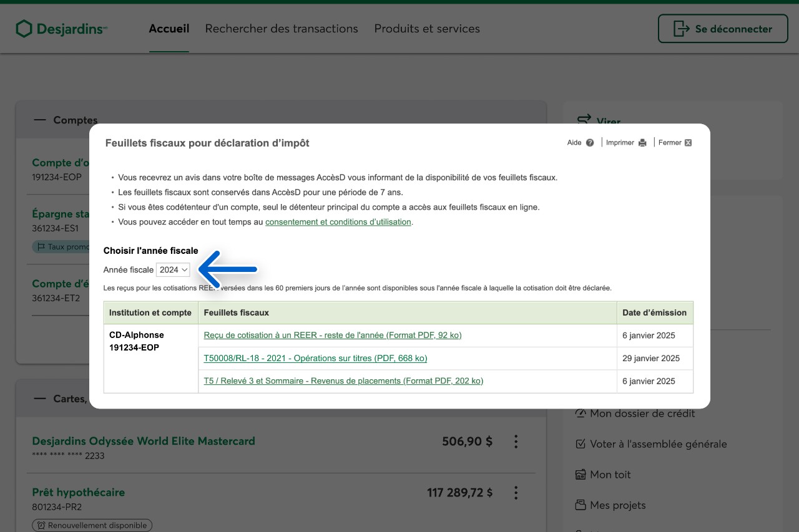Open Produits et services menu

427,29
